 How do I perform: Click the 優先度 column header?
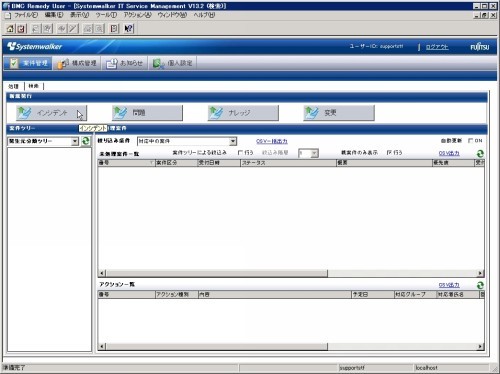(x=453, y=163)
